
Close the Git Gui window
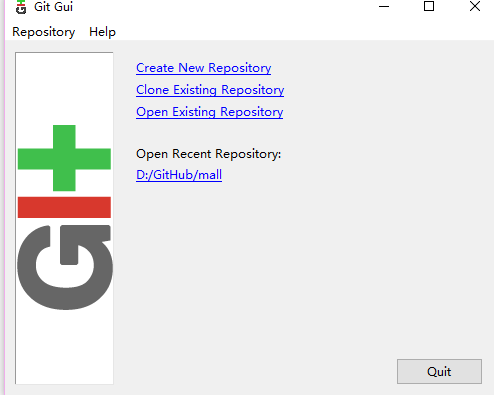click(x=475, y=6)
